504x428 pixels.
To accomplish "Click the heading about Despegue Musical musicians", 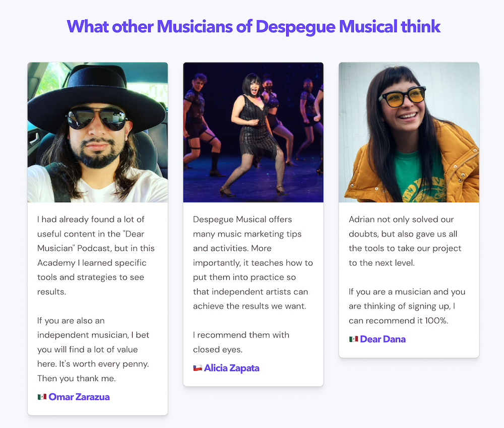I will point(254,26).
